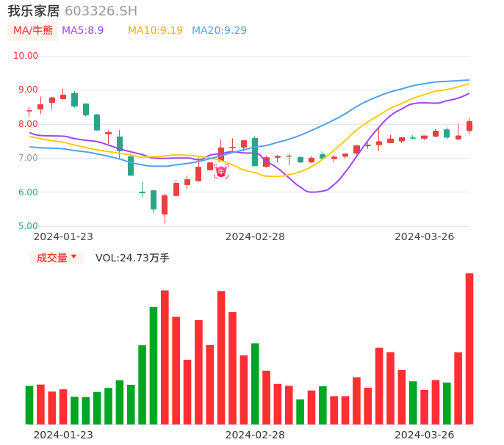Viewport: 504px width, 445px height.
Task: Click the 2024-01-23 date label under price chart
Action: [63, 236]
